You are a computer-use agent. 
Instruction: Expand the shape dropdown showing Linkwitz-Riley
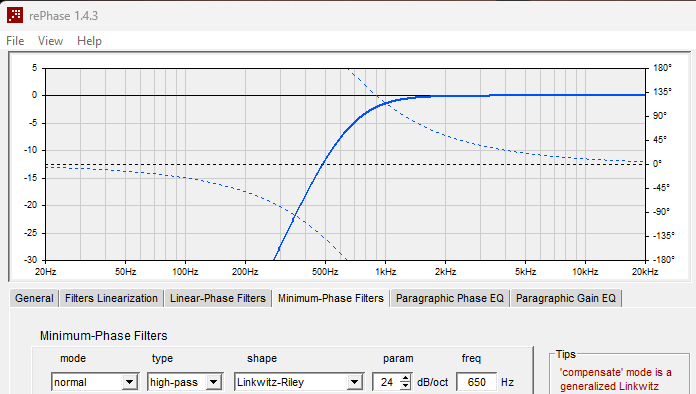pos(354,382)
